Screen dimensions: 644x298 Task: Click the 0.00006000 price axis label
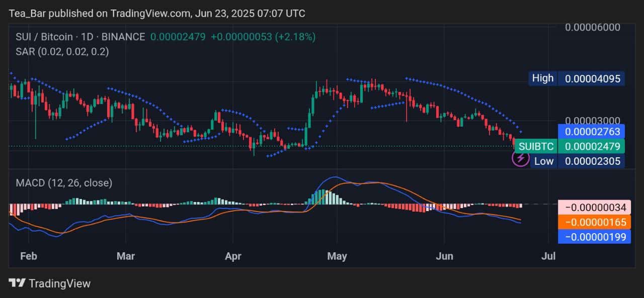pos(592,28)
